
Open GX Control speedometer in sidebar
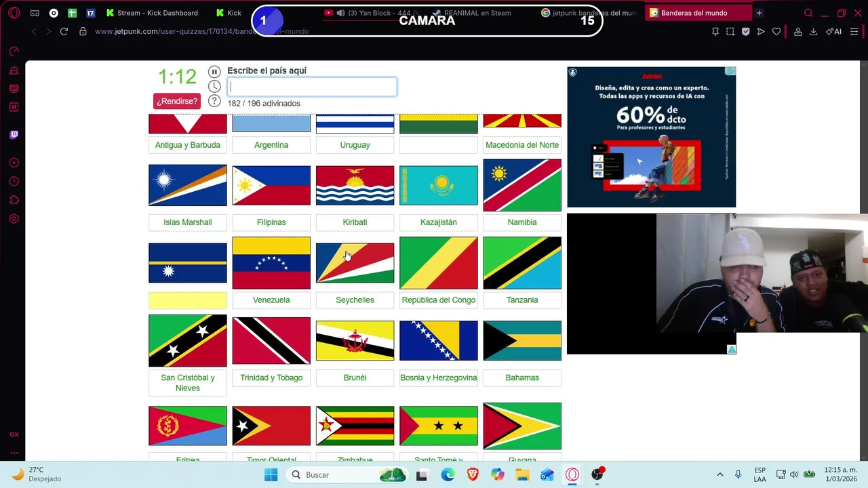coord(14,52)
